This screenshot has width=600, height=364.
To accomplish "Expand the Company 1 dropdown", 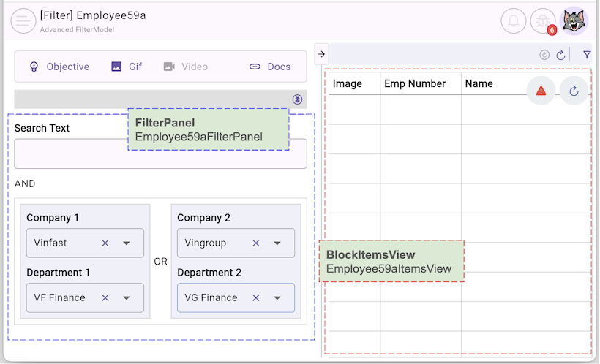I will click(x=126, y=243).
